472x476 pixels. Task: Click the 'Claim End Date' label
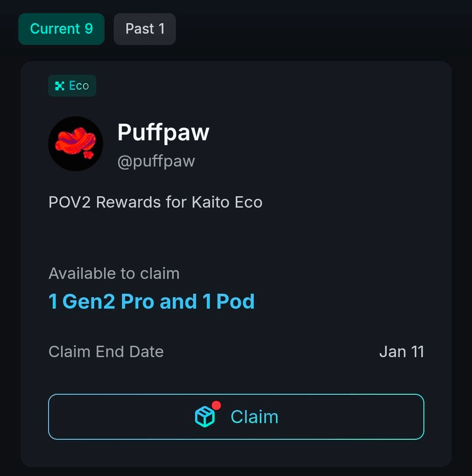tap(106, 352)
